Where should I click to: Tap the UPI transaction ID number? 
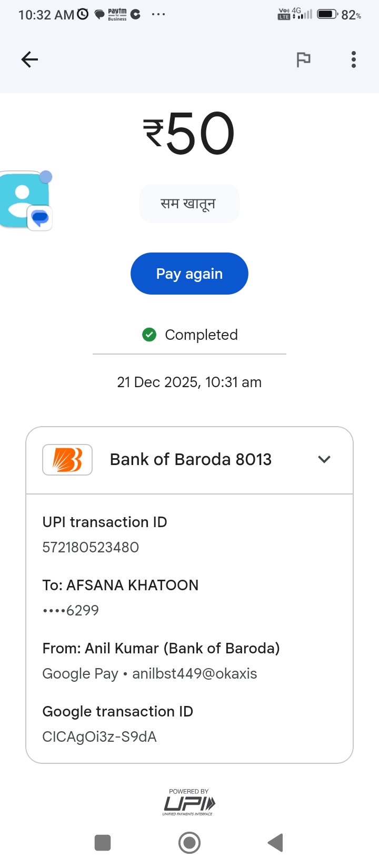point(91,548)
